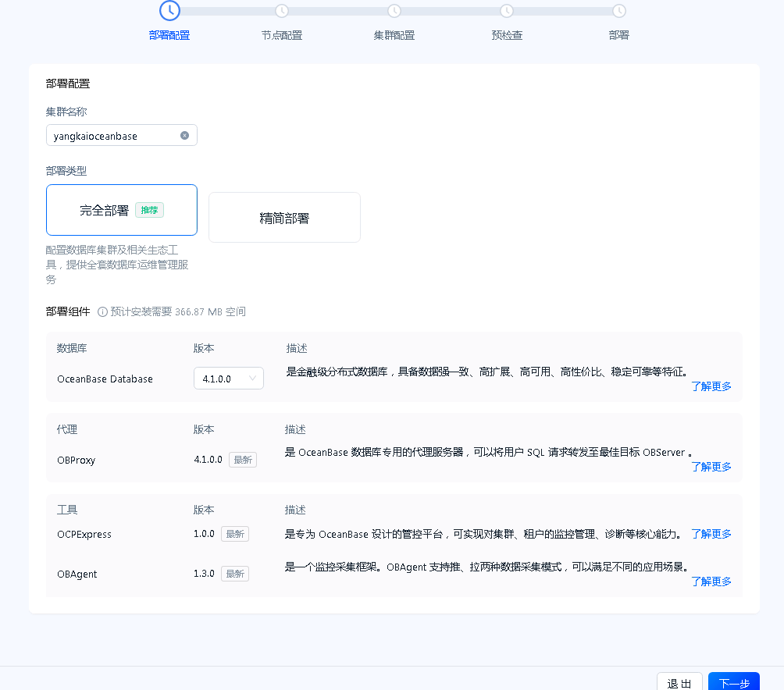Click OBAgent version 1.3.0 text
The height and width of the screenshot is (690, 784).
[204, 574]
